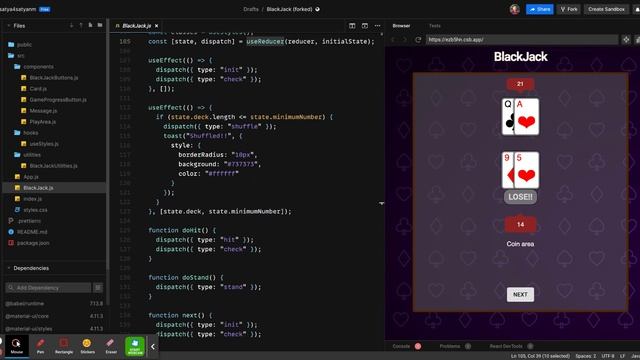This screenshot has height=360, width=640.
Task: Open useStyles.js file
Action: [44, 144]
